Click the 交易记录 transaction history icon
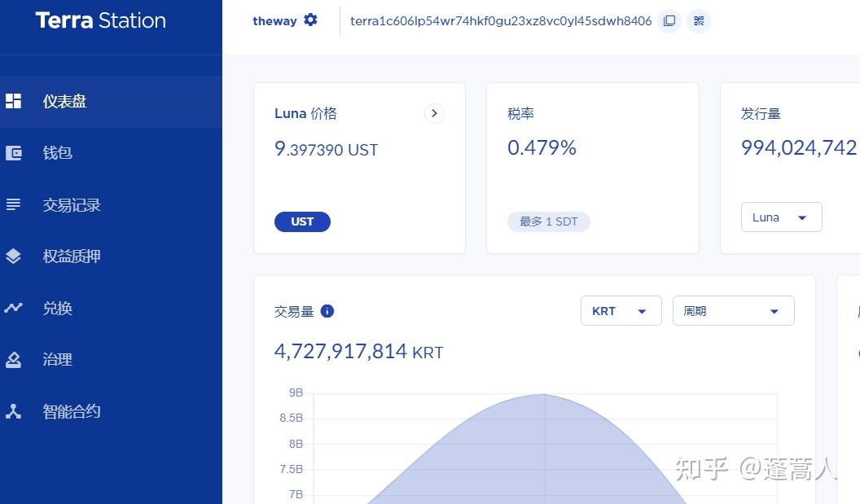This screenshot has width=860, height=504. (x=13, y=204)
